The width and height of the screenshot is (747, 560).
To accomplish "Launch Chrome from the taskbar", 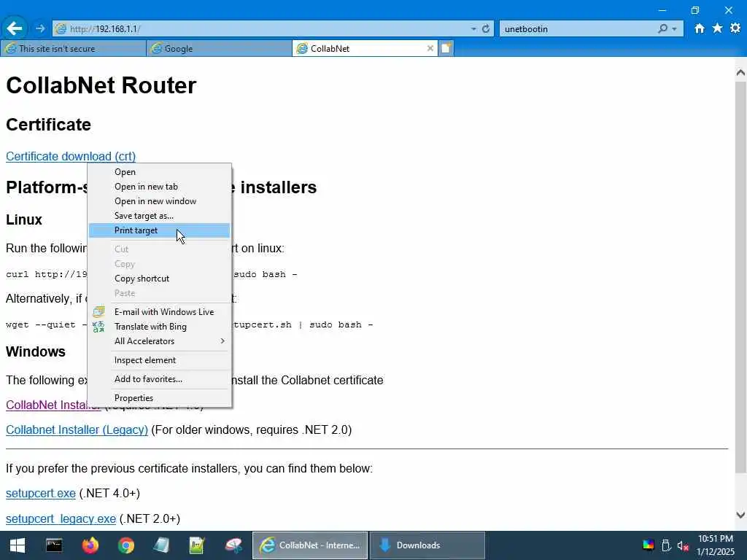I will point(125,545).
